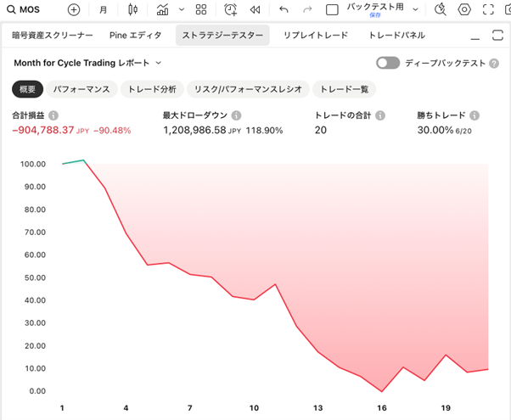Image resolution: width=511 pixels, height=420 pixels.
Task: Click the 6/20 winning trades count
Action: (x=463, y=132)
